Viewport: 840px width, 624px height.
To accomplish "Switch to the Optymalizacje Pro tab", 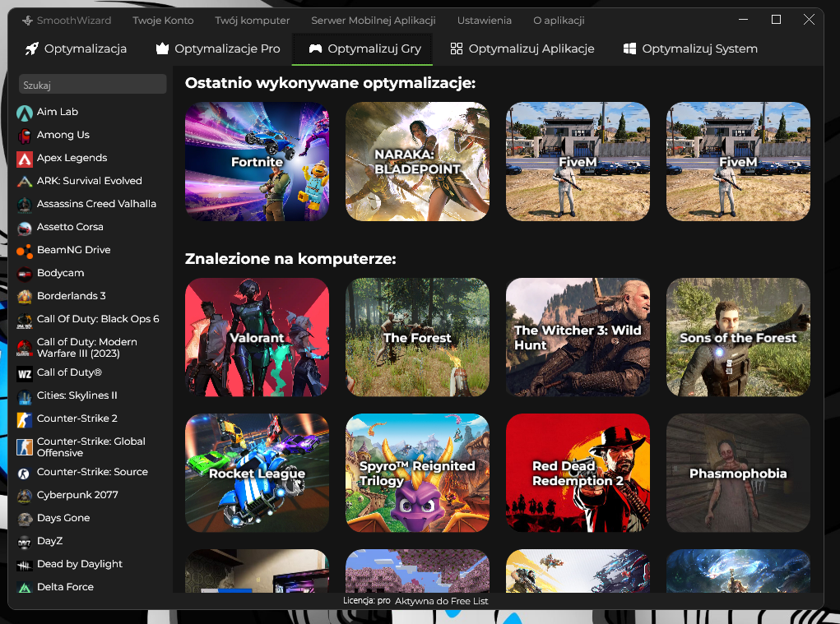I will (218, 49).
